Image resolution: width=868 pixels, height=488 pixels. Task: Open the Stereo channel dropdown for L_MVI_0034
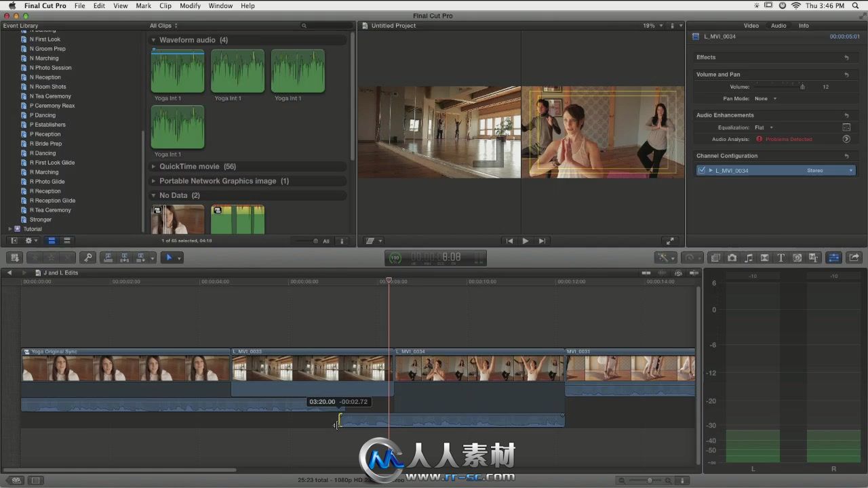click(x=830, y=170)
